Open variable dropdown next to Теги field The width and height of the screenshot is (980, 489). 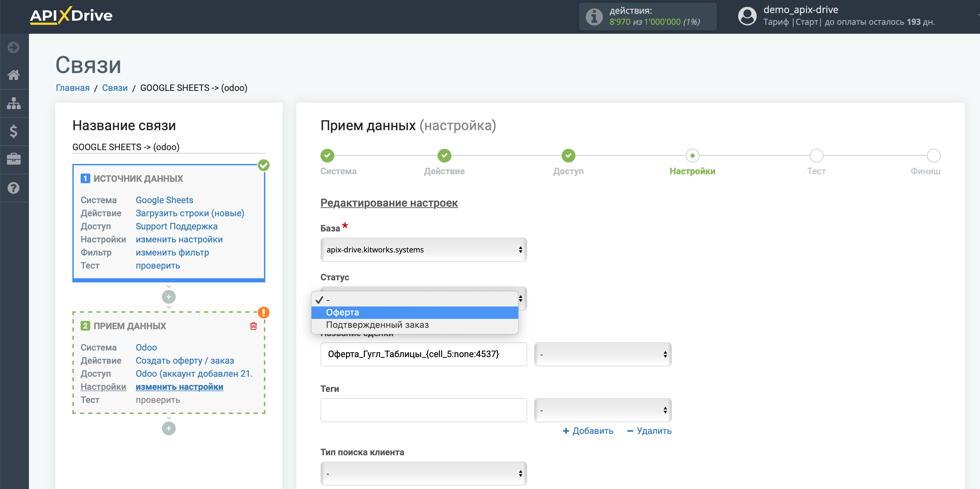click(x=603, y=410)
